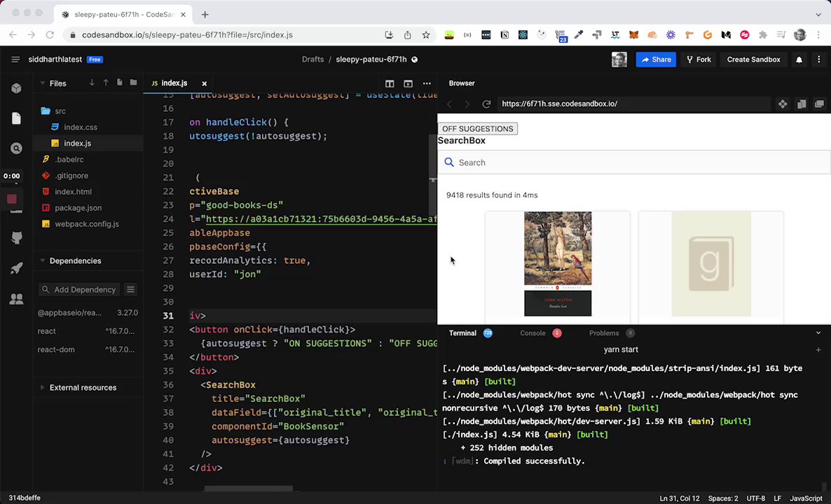Screen dimensions: 831x504
Task: Fork the sandbox
Action: [x=699, y=59]
